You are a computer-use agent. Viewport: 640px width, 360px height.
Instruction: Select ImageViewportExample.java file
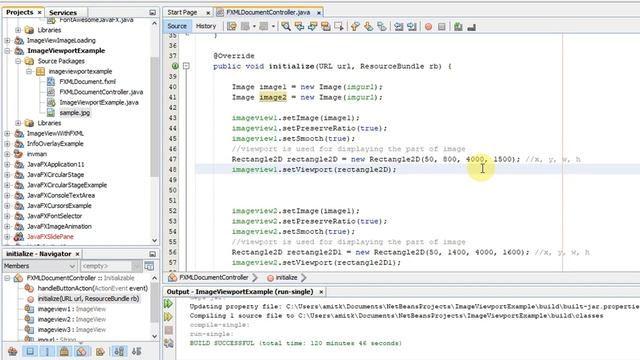pyautogui.click(x=99, y=102)
